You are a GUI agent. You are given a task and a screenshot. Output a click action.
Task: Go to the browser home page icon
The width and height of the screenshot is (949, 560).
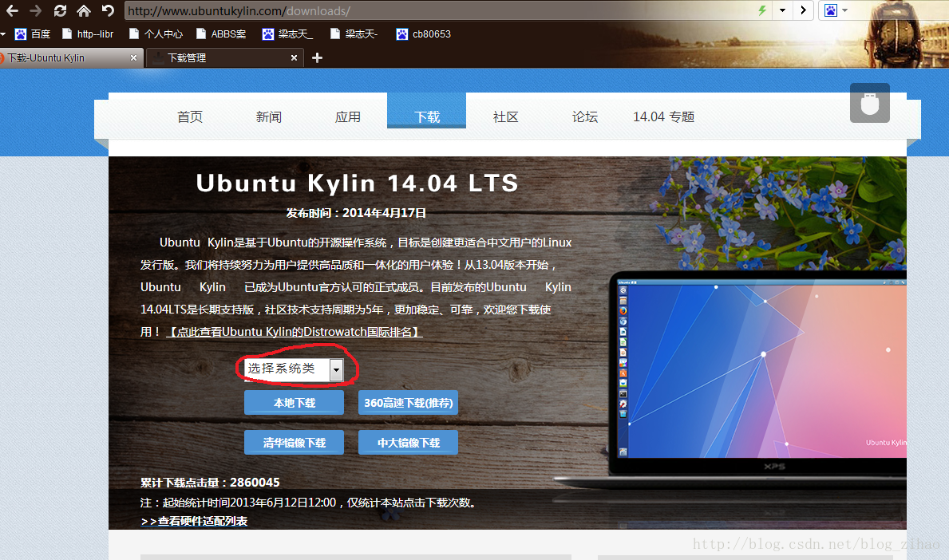tap(84, 10)
